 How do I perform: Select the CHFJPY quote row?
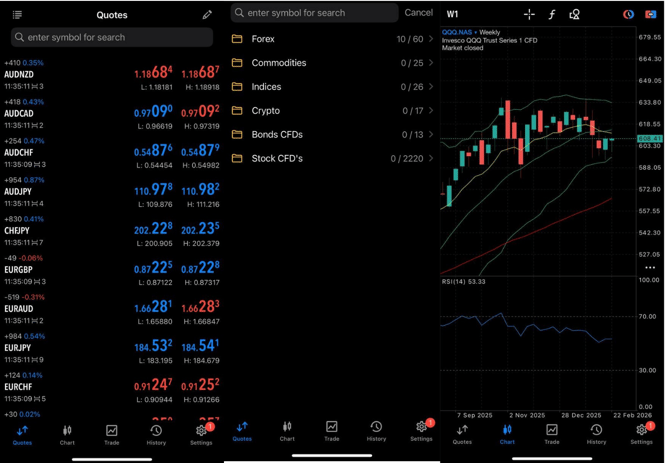click(112, 232)
